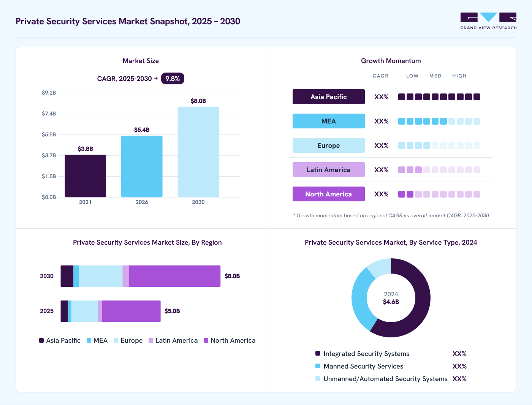Click the $9.2B y-axis label
532x405 pixels.
coord(49,93)
